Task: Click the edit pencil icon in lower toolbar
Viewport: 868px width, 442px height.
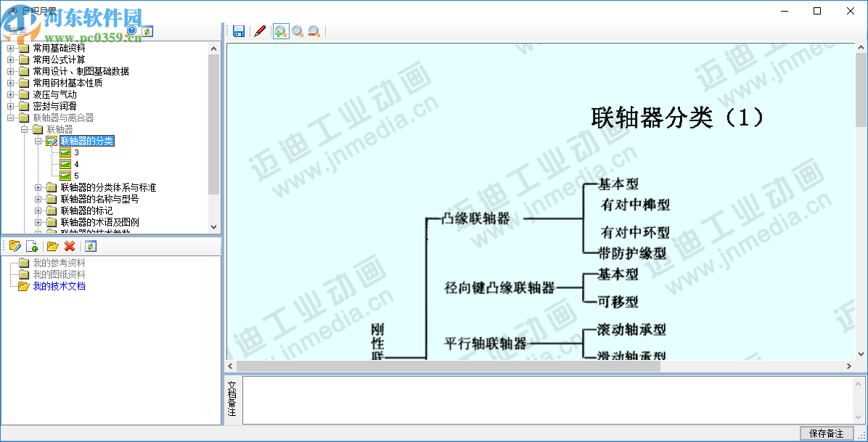Action: [15, 246]
